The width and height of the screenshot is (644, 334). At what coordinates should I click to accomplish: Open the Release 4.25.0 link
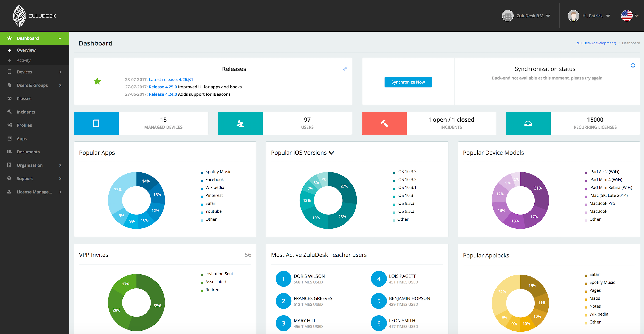[162, 87]
